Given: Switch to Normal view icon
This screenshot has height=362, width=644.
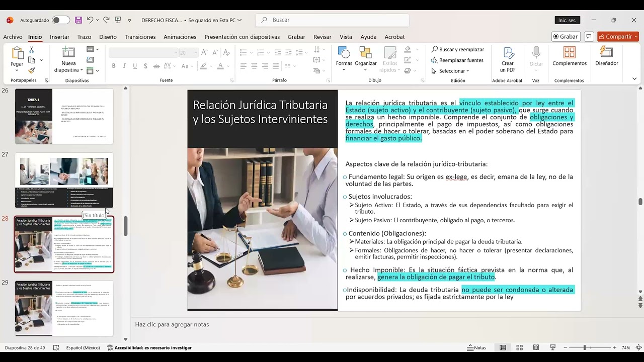Looking at the screenshot, I should (x=503, y=347).
